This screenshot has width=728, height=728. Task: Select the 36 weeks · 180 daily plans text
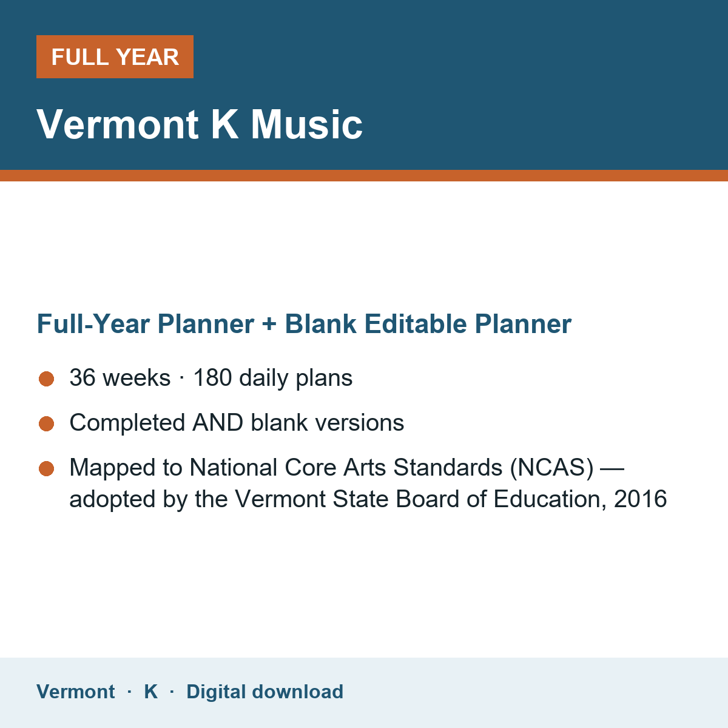(x=211, y=378)
